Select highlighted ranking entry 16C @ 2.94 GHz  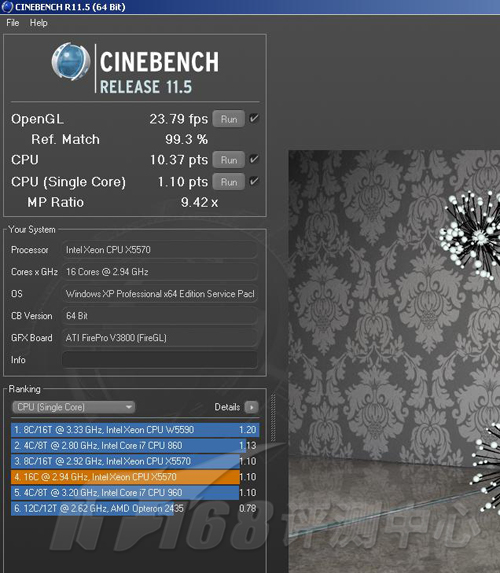[x=135, y=477]
